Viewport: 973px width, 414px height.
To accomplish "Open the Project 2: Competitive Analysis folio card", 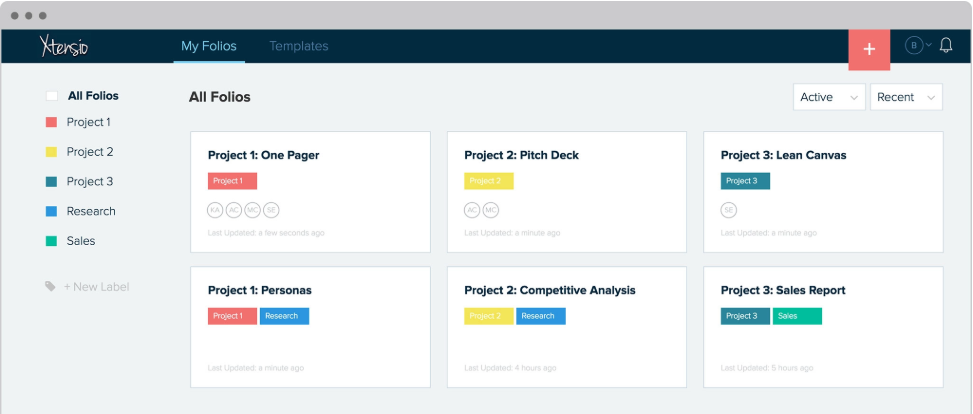I will (566, 326).
